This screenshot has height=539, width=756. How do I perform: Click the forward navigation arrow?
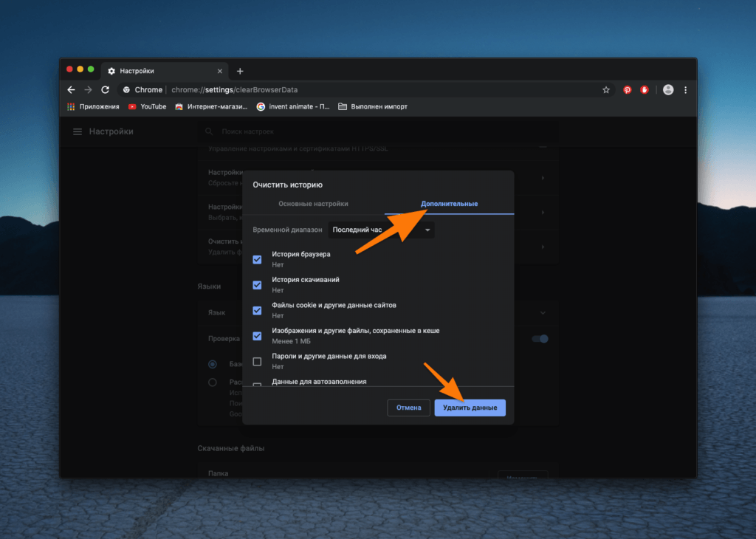coord(89,89)
